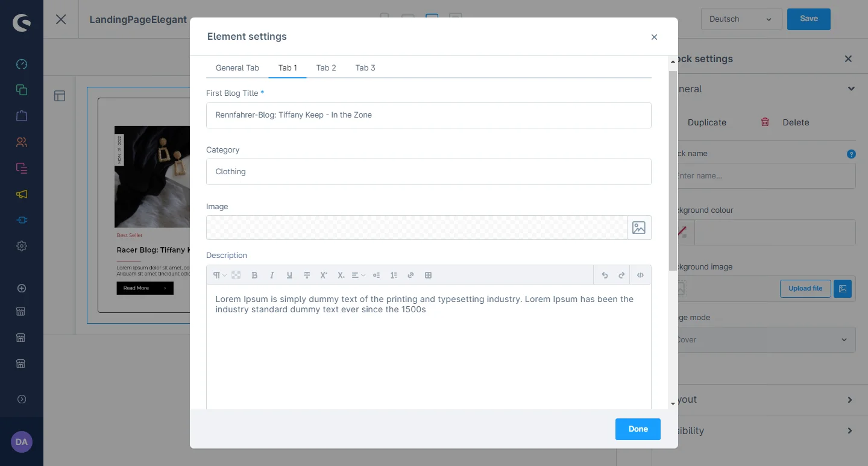Screen dimensions: 868x466
Task: Open the paragraph format dropdown
Action: click(x=219, y=276)
